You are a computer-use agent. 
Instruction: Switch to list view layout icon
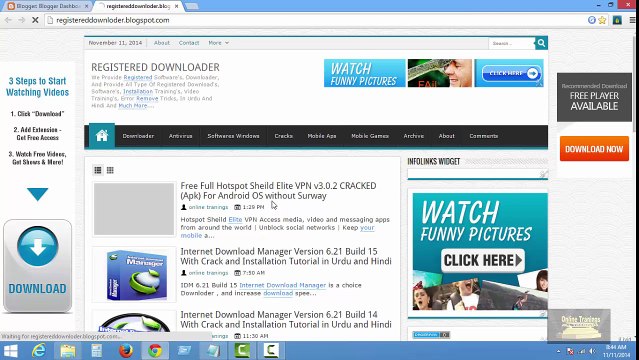pyautogui.click(x=98, y=170)
